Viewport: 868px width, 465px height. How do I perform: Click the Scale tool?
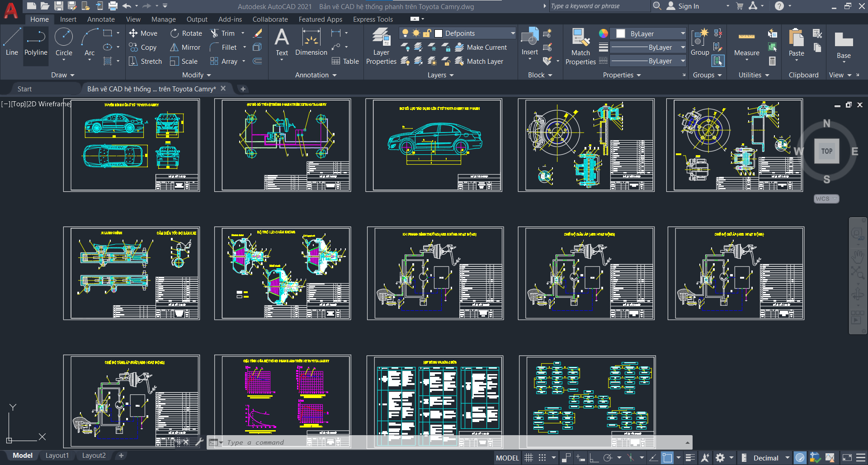(x=184, y=61)
